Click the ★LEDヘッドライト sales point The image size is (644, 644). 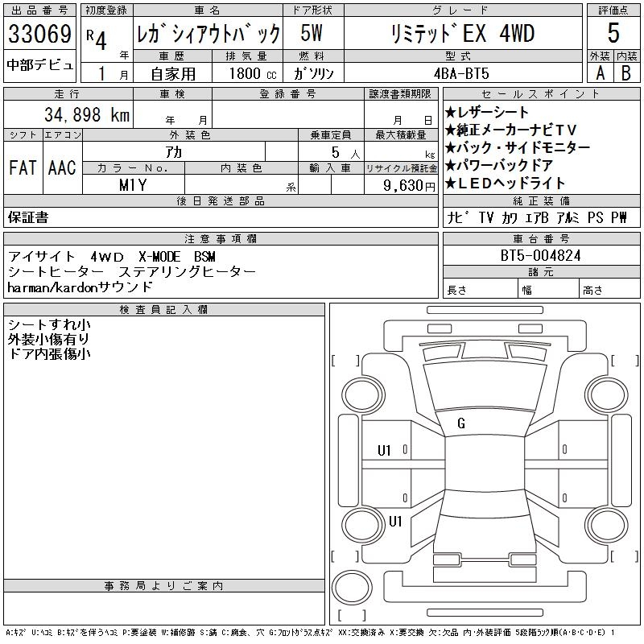coord(506,183)
